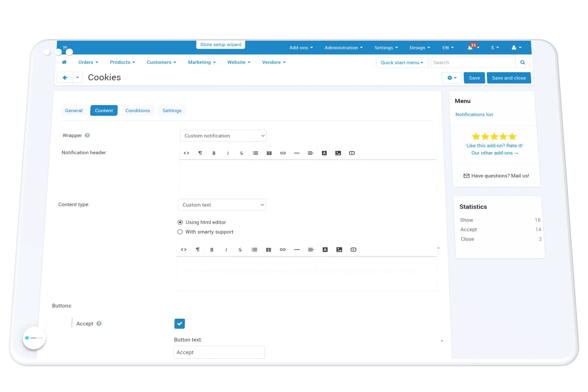Click the search magnifier icon
The image size is (588, 392).
click(523, 63)
